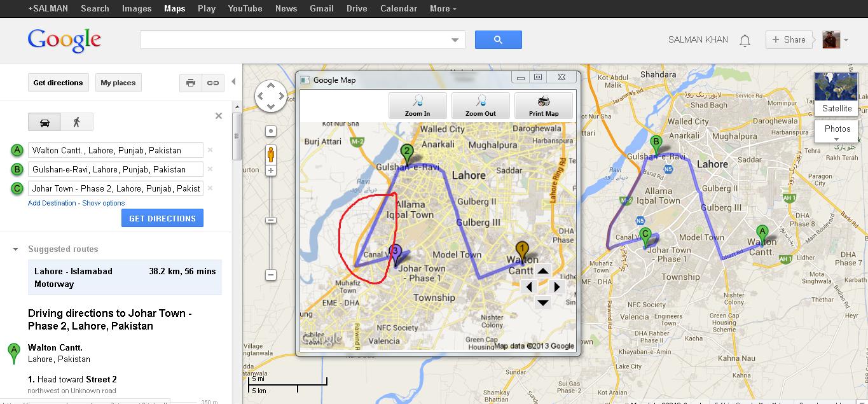
Task: Click the Walton Cantt. destination A field
Action: click(x=115, y=150)
